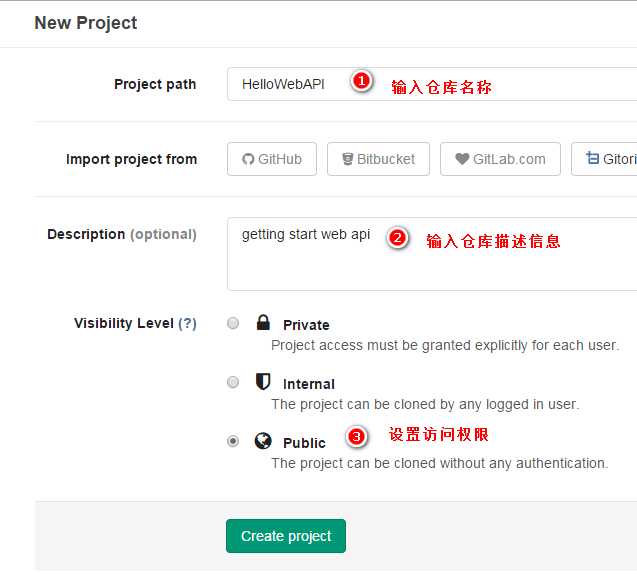The image size is (637, 574).
Task: Import project from Bitbucket button
Action: click(x=378, y=159)
